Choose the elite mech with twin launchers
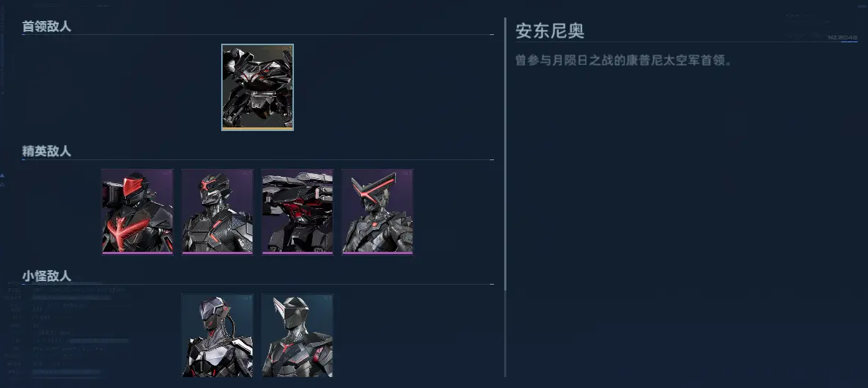 point(298,211)
